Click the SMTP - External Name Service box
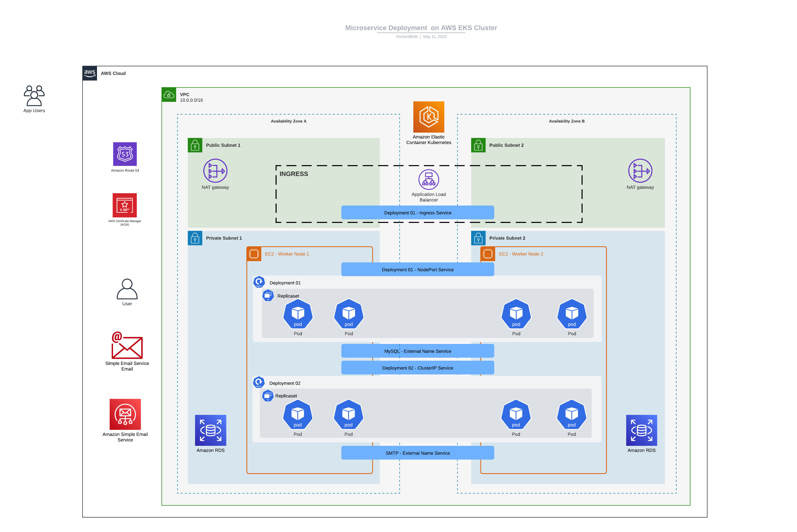The width and height of the screenshot is (797, 532). pos(418,453)
